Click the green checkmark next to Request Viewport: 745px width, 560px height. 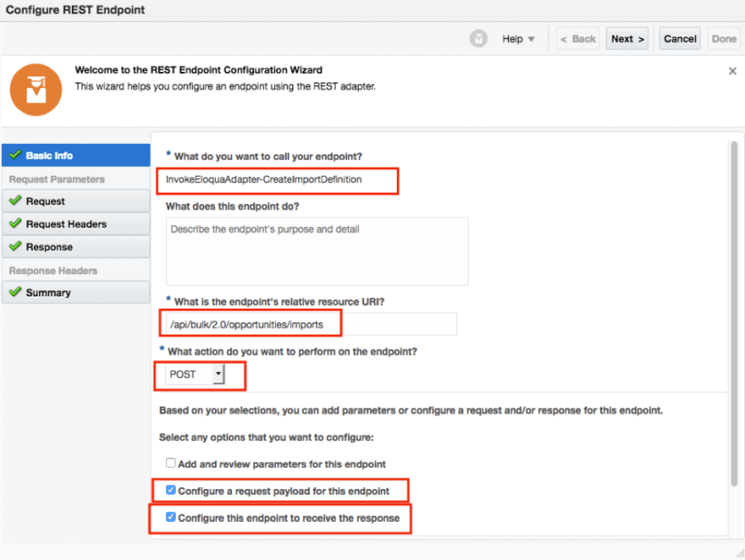click(15, 201)
